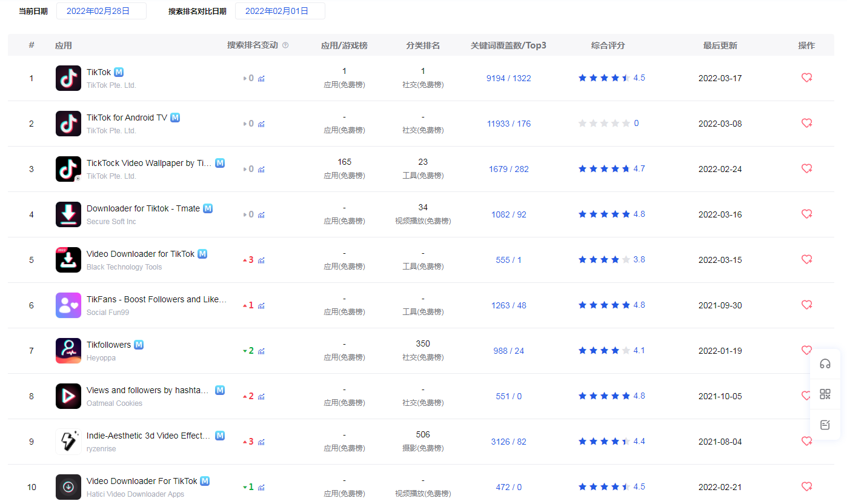
Task: Favorite the TikTok row heart icon
Action: [806, 78]
